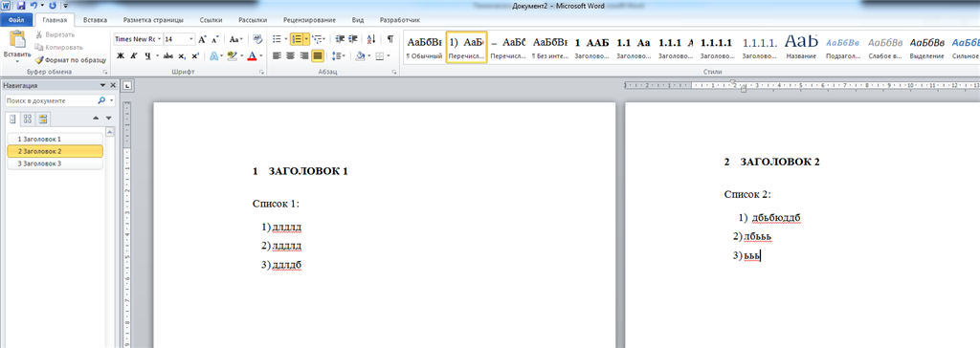This screenshot has width=980, height=348.
Task: Go to 1 Заголовок 1 in navigation
Action: pyautogui.click(x=55, y=139)
